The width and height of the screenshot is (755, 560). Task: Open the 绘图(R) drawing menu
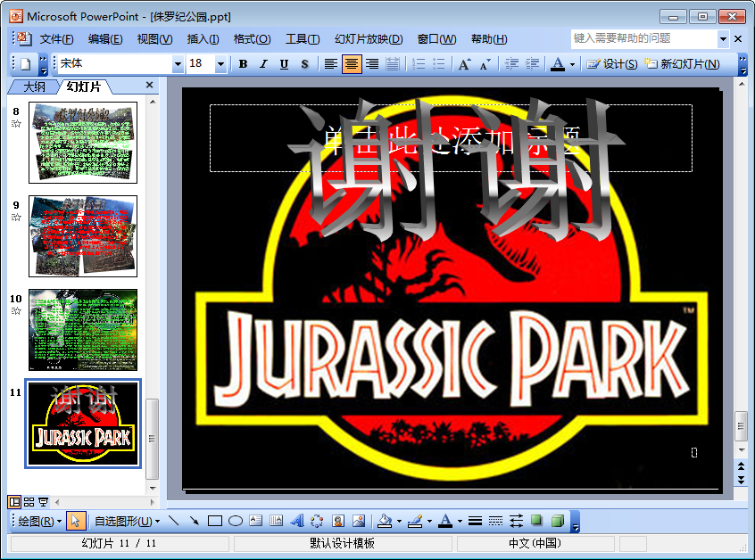[40, 521]
